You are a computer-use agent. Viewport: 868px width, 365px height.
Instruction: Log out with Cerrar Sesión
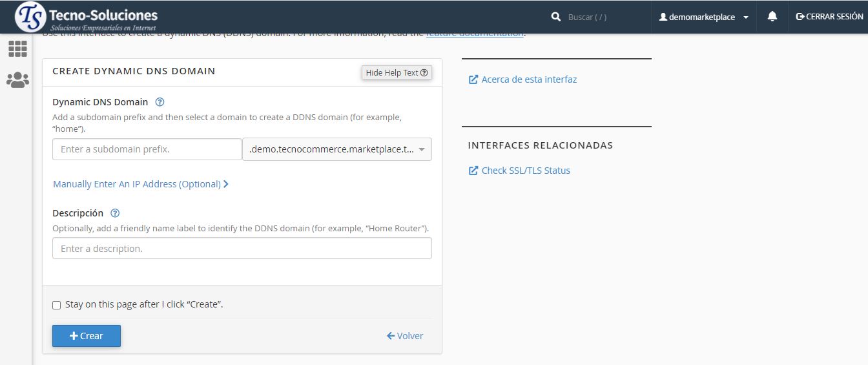tap(829, 17)
